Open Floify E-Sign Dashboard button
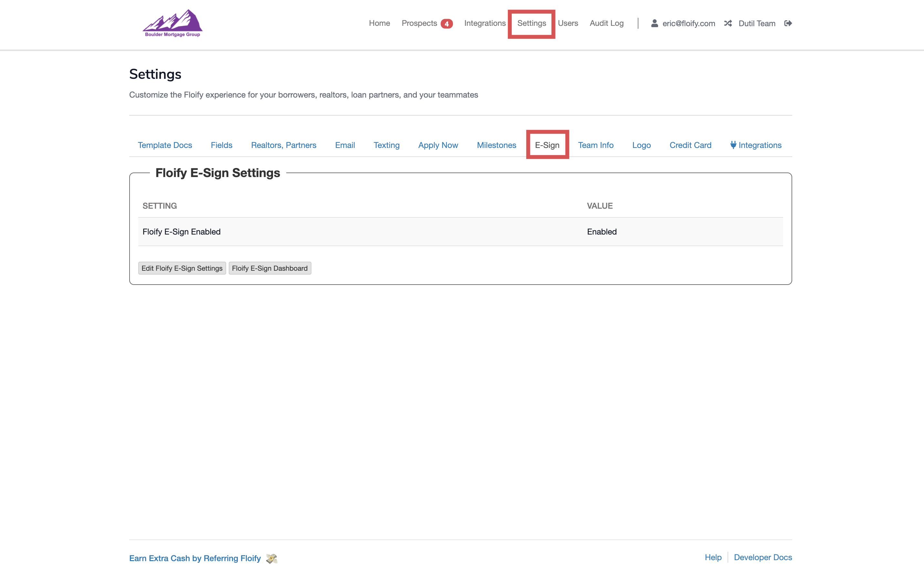Viewport: 924px width, 575px height. click(x=269, y=268)
